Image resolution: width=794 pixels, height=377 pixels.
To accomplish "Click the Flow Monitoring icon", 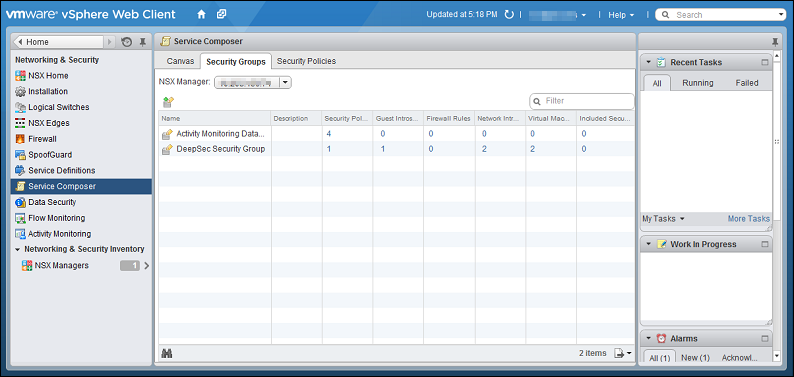I will 20,218.
